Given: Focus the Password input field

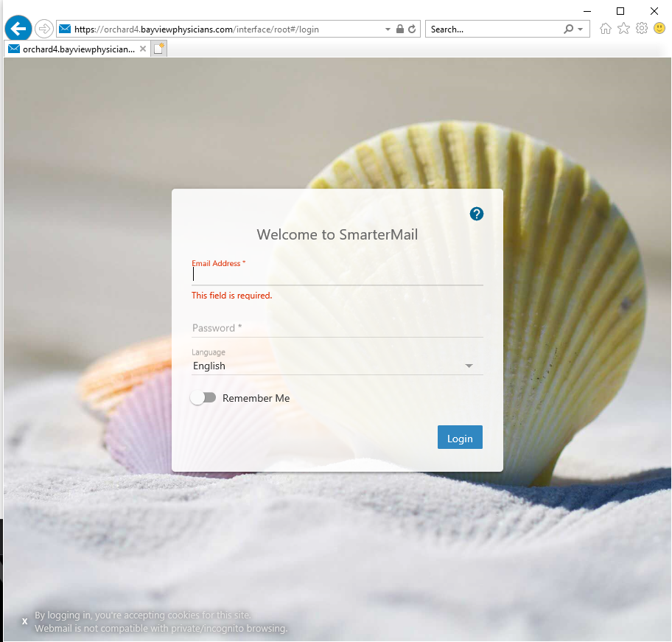Looking at the screenshot, I should [x=337, y=328].
